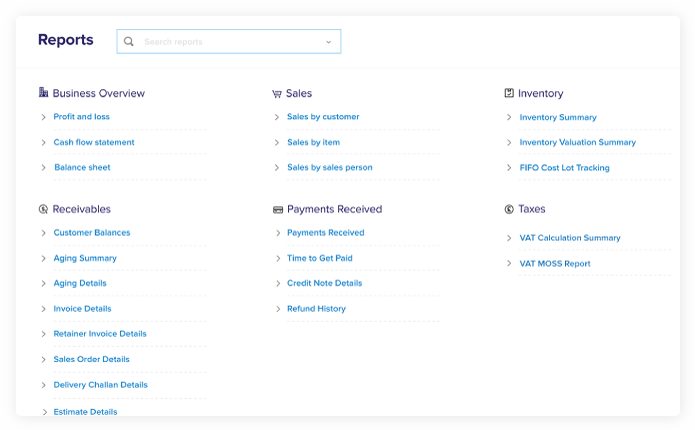Click the Business Overview section heading
Viewport: 695px width, 430px height.
click(98, 93)
